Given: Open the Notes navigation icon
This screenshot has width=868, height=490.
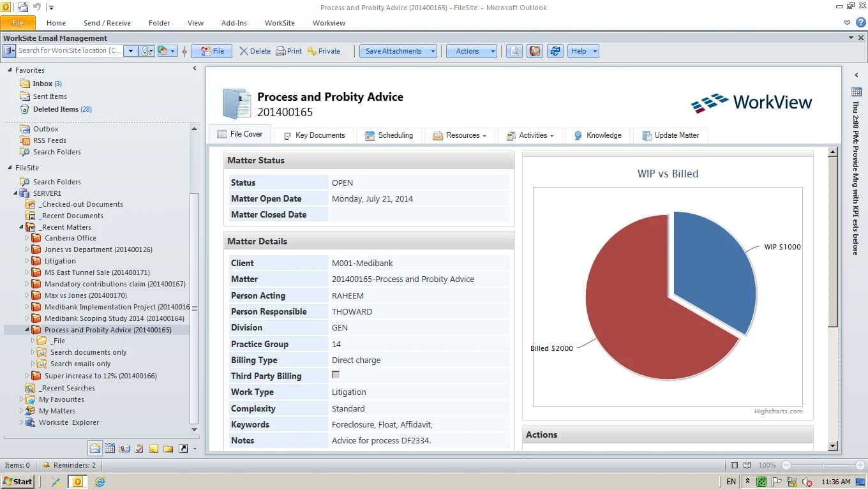Looking at the screenshot, I should (x=154, y=449).
